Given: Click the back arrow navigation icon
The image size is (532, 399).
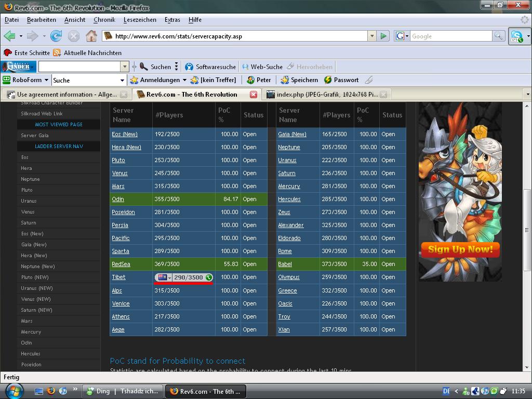Looking at the screenshot, I should (x=9, y=36).
